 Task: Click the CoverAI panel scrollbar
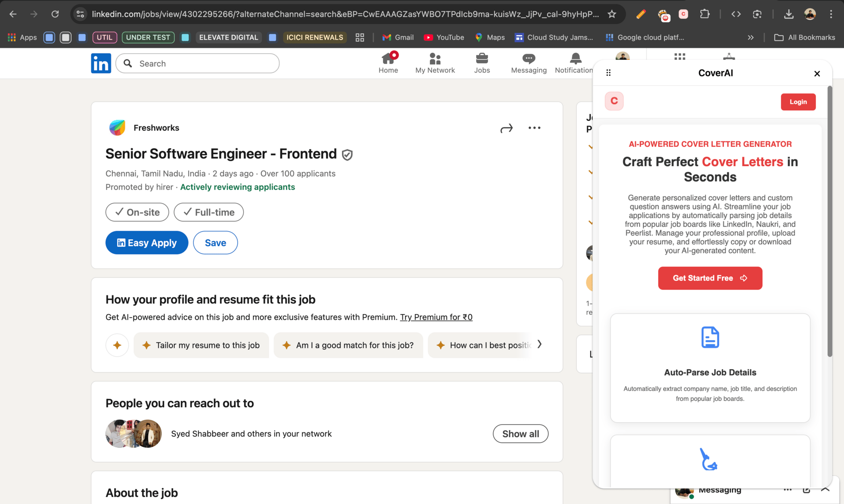click(x=829, y=220)
